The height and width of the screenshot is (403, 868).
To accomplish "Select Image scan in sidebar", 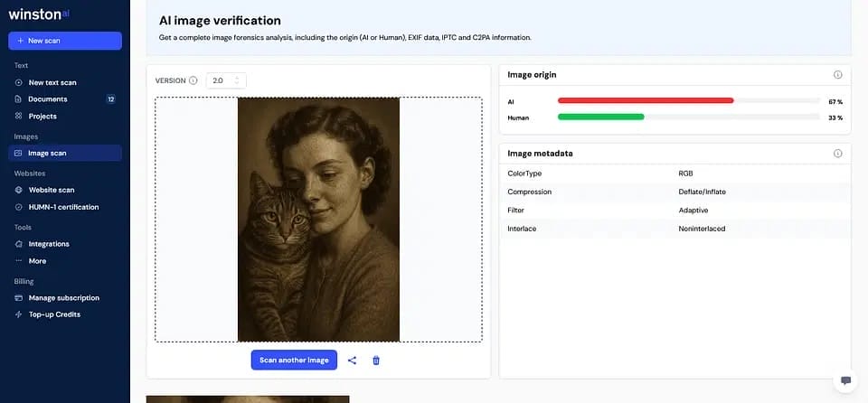I will (x=65, y=153).
